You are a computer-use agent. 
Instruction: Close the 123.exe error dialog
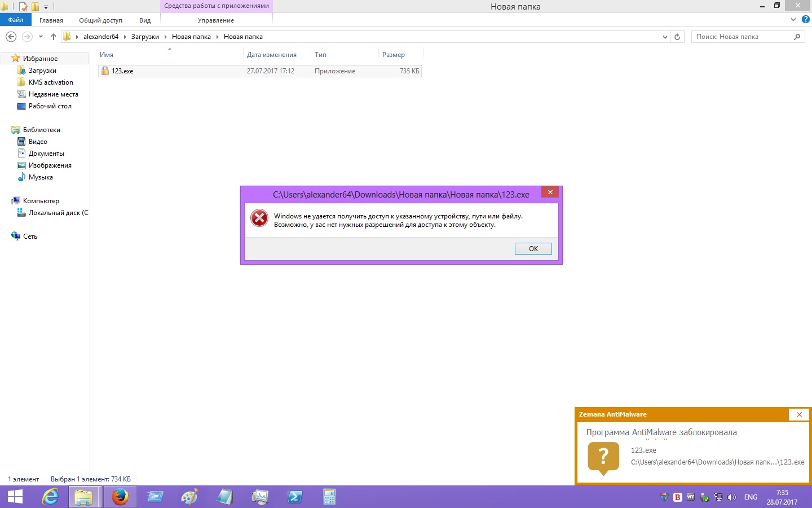coord(550,192)
